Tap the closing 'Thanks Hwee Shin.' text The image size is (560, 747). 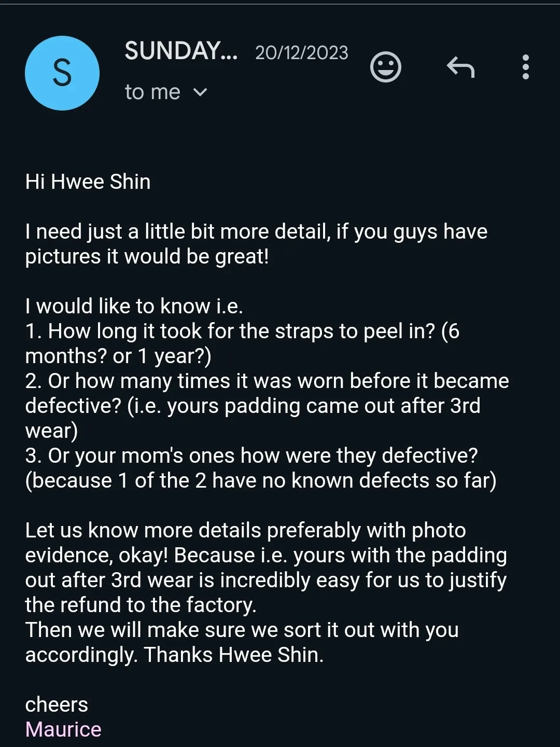click(x=234, y=655)
